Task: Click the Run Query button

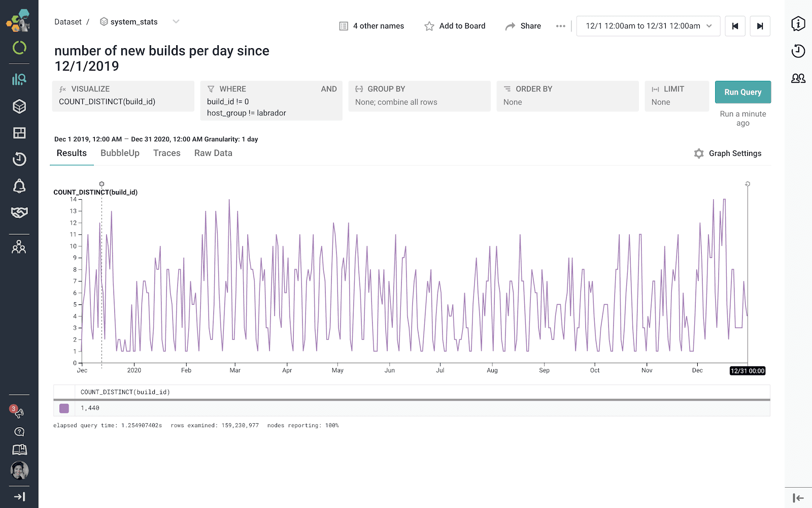Action: coord(742,92)
